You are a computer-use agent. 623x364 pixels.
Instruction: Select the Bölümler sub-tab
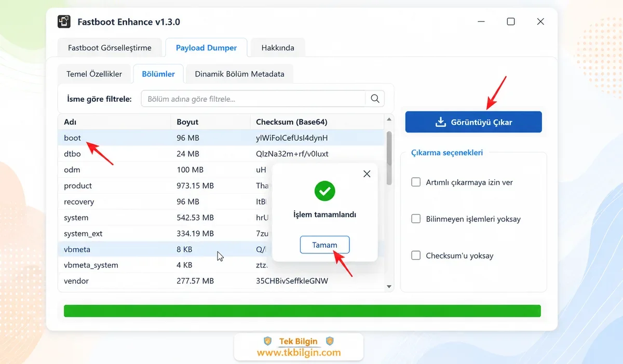(158, 74)
